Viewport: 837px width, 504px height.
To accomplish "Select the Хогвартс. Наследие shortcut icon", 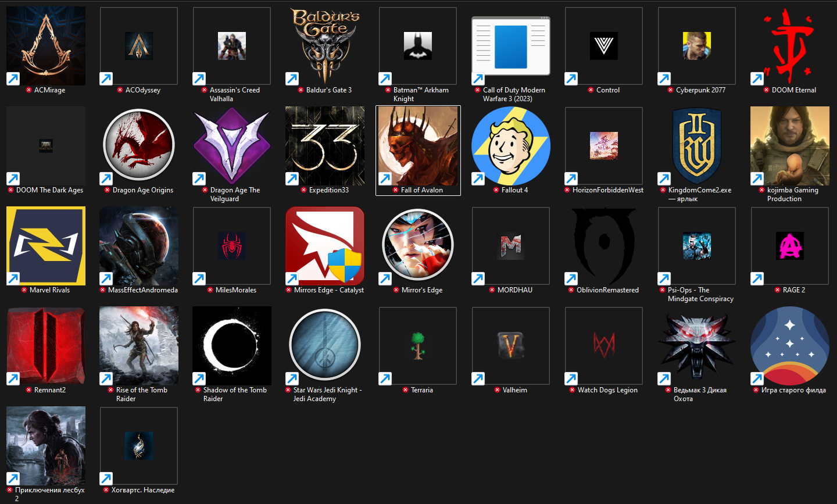I will (139, 446).
